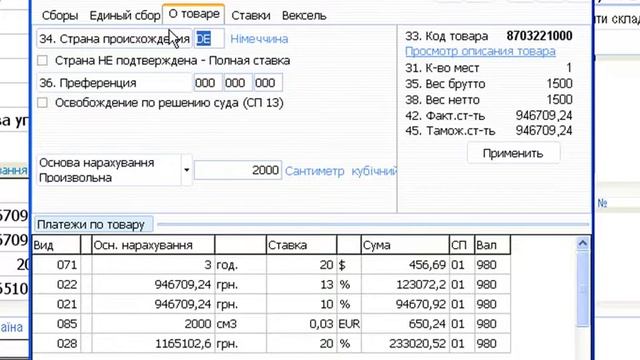This screenshot has height=360, width=640.
Task: Click the год. unit cell
Action: pos(240,265)
